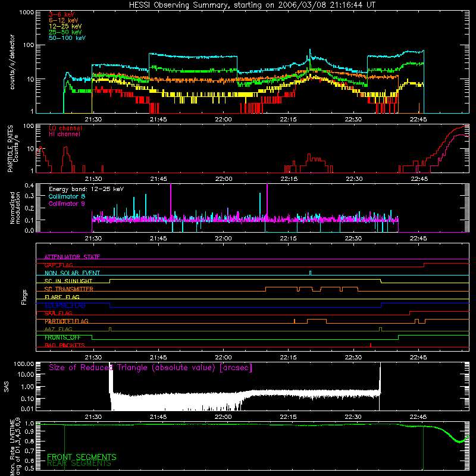Screen dimensions: 476x476
Task: Click the NON_SOLAR_EVENT pulse near 22:20
Action: tap(310, 273)
